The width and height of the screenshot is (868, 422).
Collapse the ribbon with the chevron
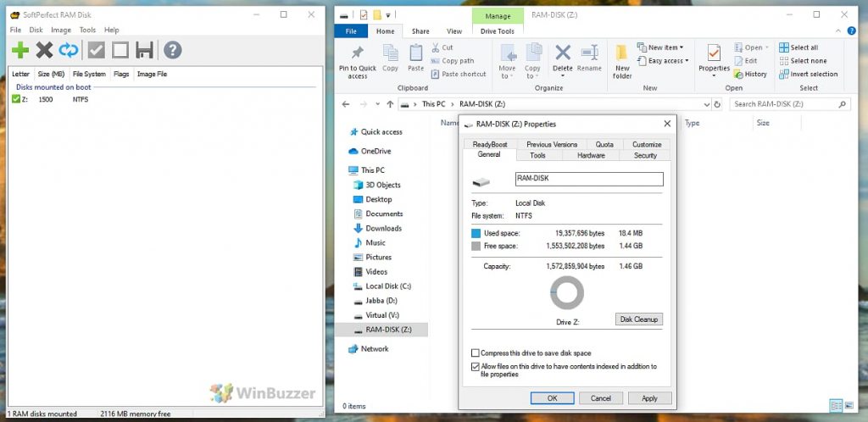pyautogui.click(x=839, y=31)
